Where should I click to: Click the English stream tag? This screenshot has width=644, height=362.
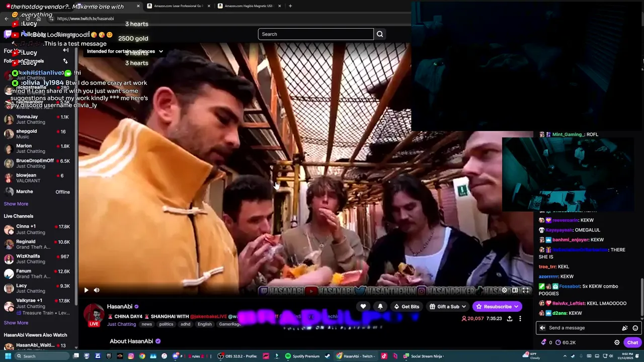205,324
